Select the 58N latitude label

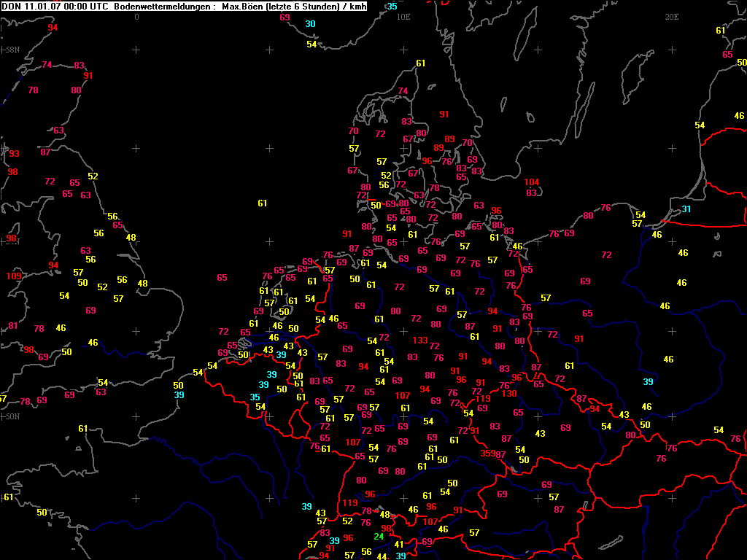[12, 50]
